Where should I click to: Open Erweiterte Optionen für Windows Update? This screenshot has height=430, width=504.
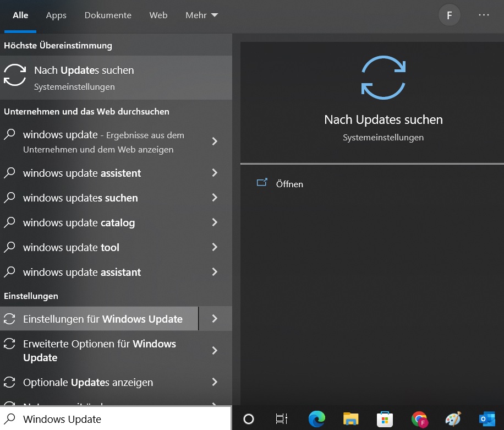(x=99, y=351)
